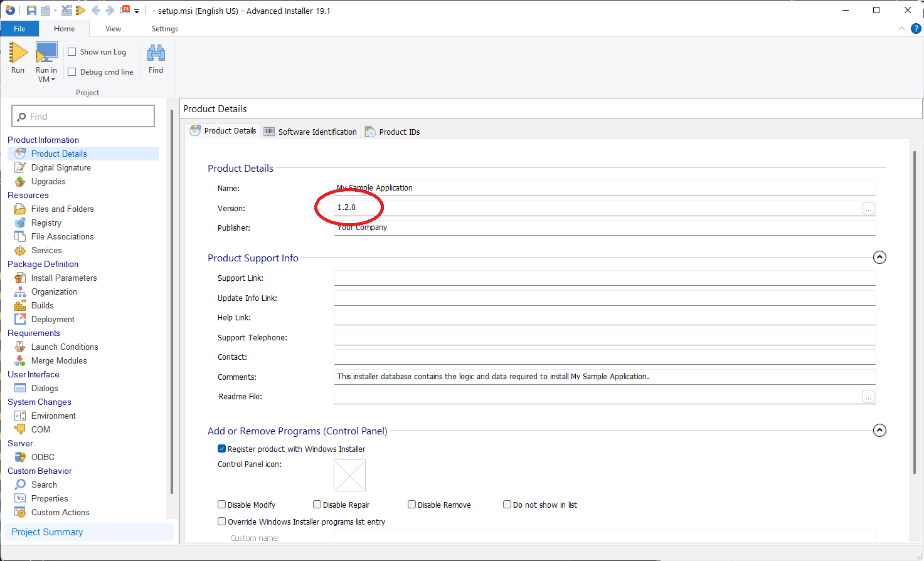
Task: Open ODBC page
Action: [x=43, y=457]
